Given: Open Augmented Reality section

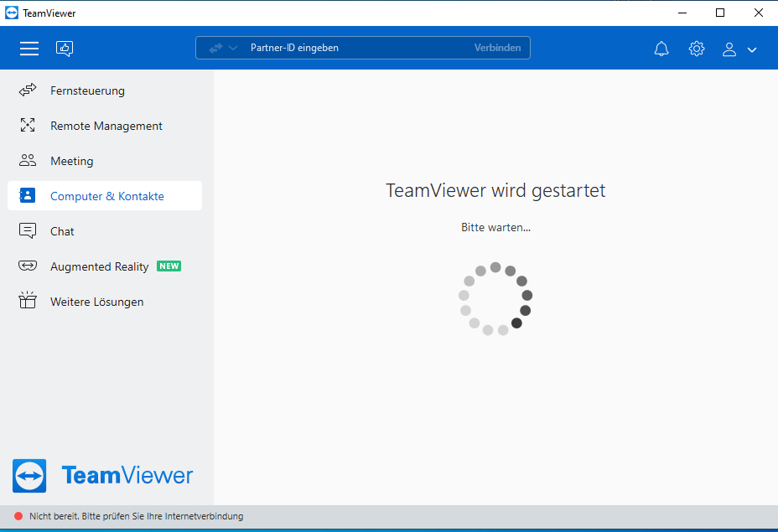Looking at the screenshot, I should [105, 266].
